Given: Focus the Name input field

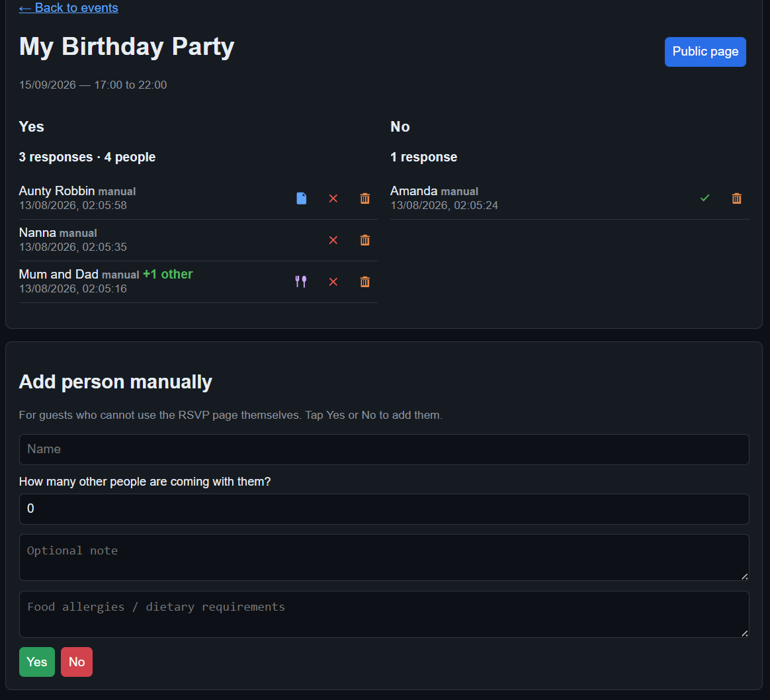Looking at the screenshot, I should click(384, 449).
